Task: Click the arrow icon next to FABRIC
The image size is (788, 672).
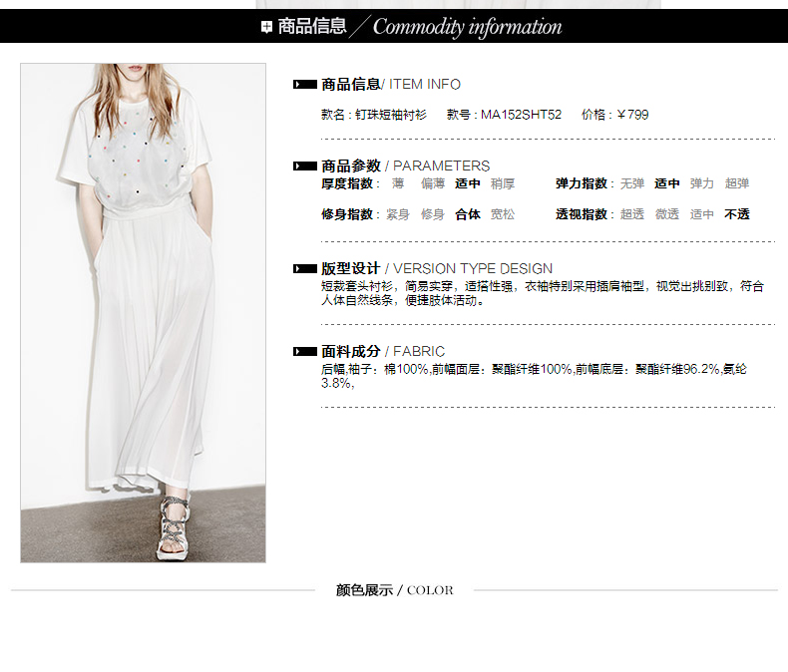Action: [x=305, y=352]
